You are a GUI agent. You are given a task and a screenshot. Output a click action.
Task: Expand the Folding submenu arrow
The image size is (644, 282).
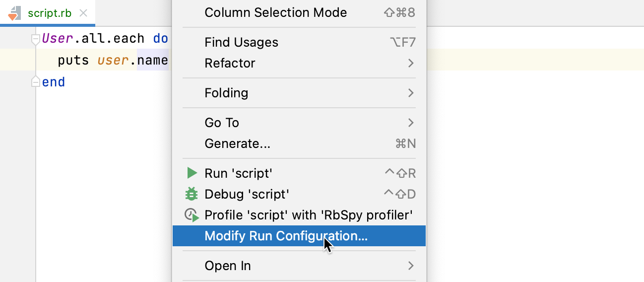pos(410,93)
